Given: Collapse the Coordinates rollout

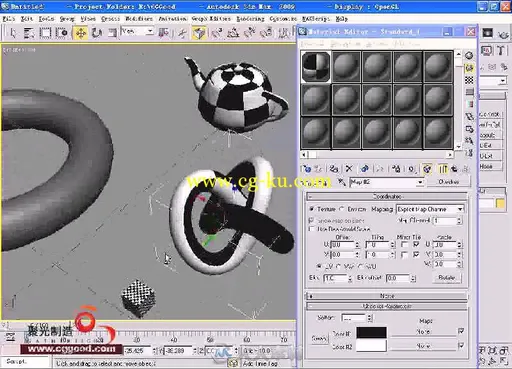Looking at the screenshot, I should click(387, 196).
